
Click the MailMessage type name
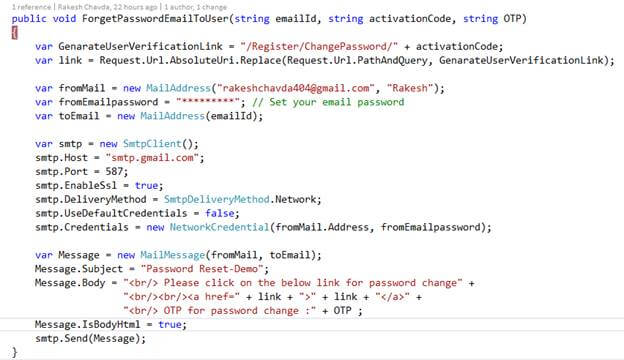pyautogui.click(x=172, y=255)
